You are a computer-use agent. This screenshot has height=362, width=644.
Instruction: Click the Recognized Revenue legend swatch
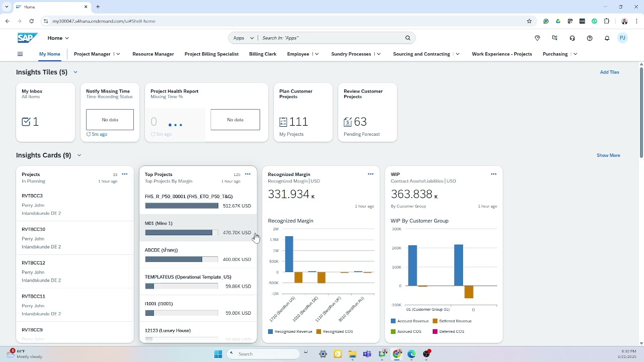(x=271, y=332)
